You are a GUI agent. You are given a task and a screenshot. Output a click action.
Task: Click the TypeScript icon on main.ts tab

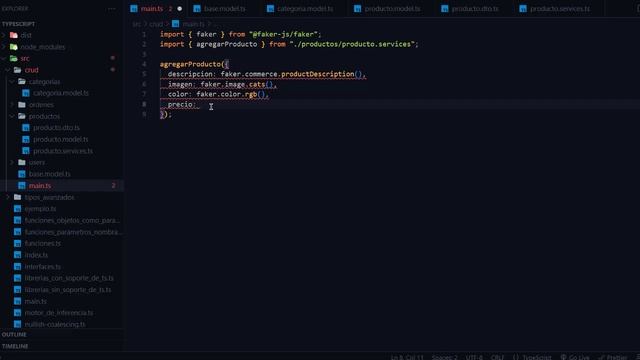click(x=134, y=9)
